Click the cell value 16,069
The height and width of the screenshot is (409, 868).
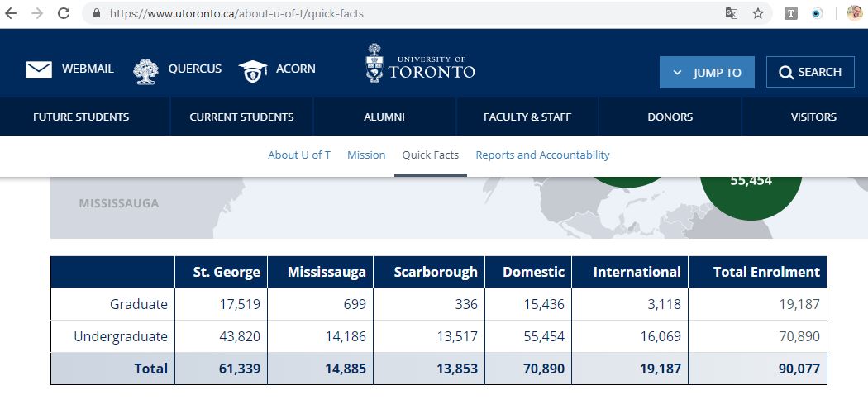[x=660, y=336]
